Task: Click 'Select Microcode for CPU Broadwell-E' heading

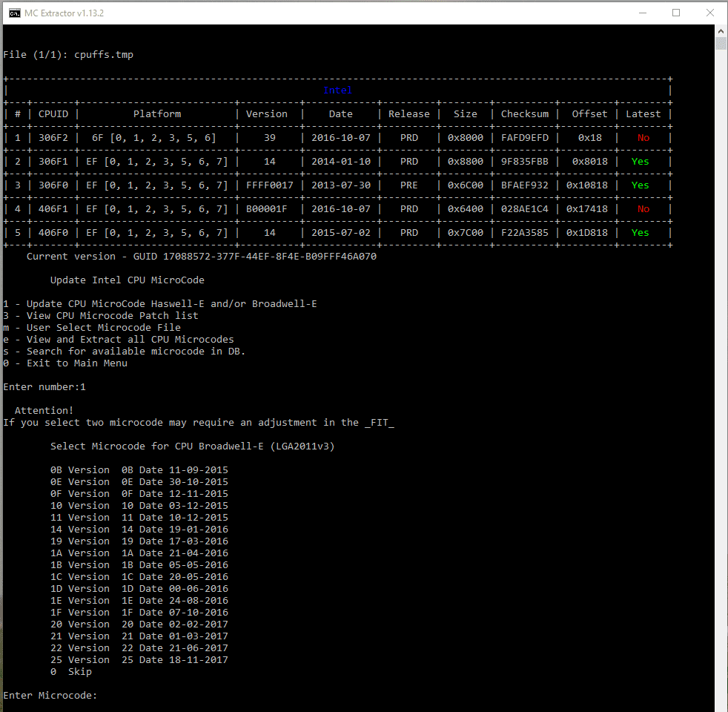Action: [192, 446]
